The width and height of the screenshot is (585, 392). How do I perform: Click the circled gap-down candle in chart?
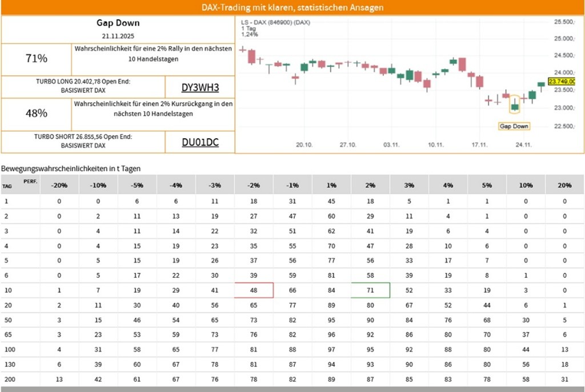[x=515, y=105]
